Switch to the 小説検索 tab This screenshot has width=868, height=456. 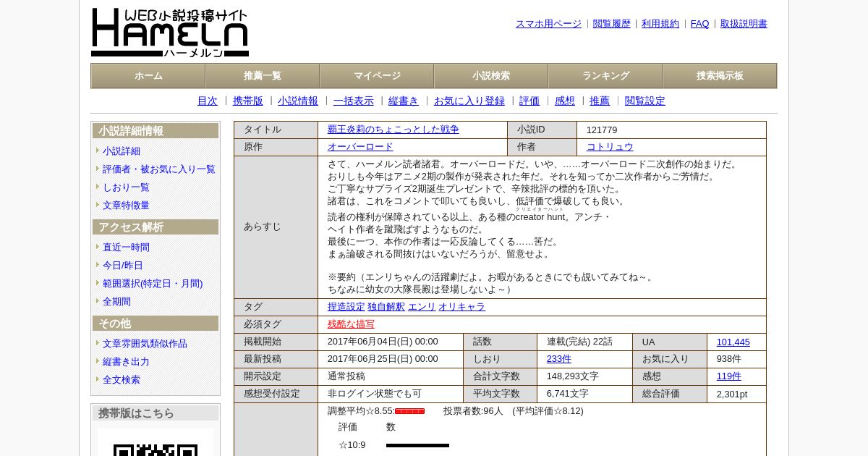click(491, 76)
